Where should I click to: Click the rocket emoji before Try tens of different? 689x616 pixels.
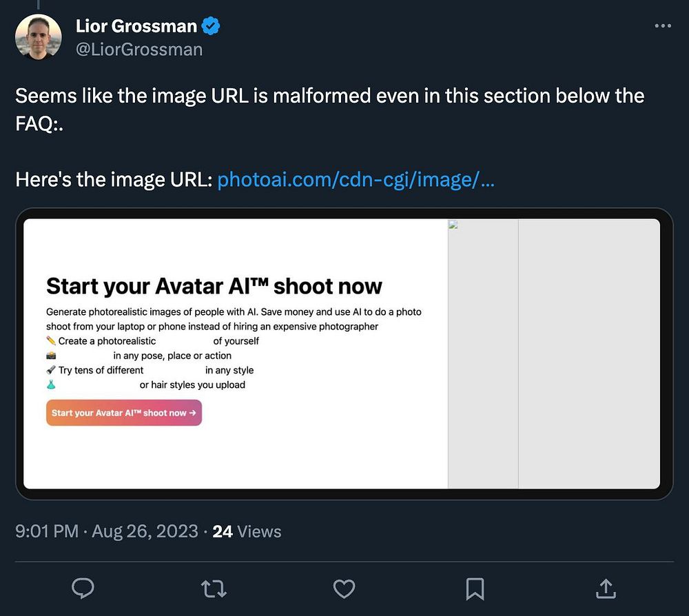point(51,370)
